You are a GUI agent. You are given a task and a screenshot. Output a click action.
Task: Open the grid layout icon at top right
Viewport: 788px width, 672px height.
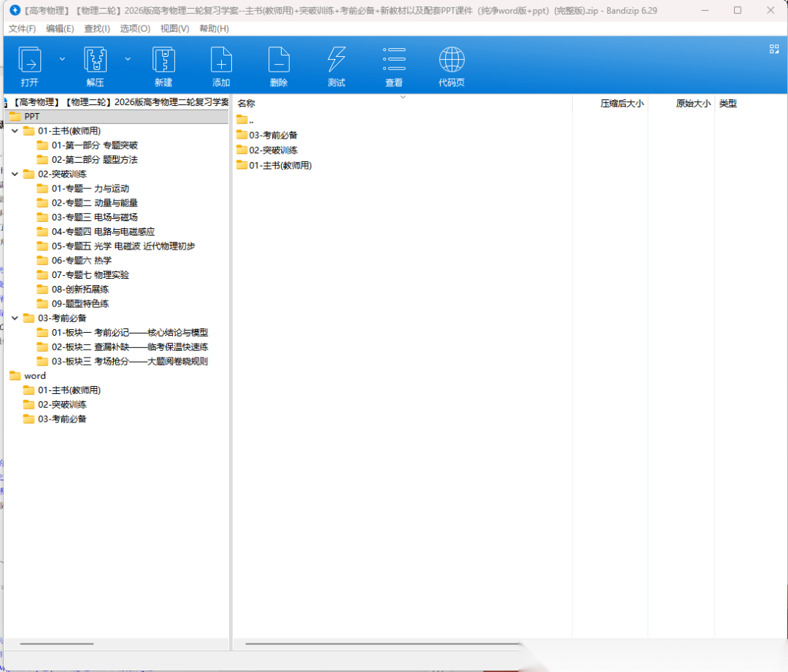point(774,49)
